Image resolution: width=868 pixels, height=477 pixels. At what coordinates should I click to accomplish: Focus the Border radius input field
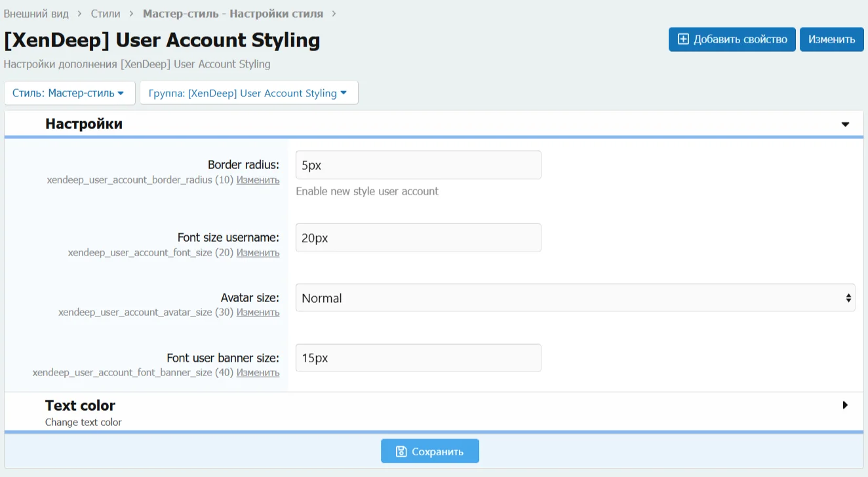(x=418, y=165)
